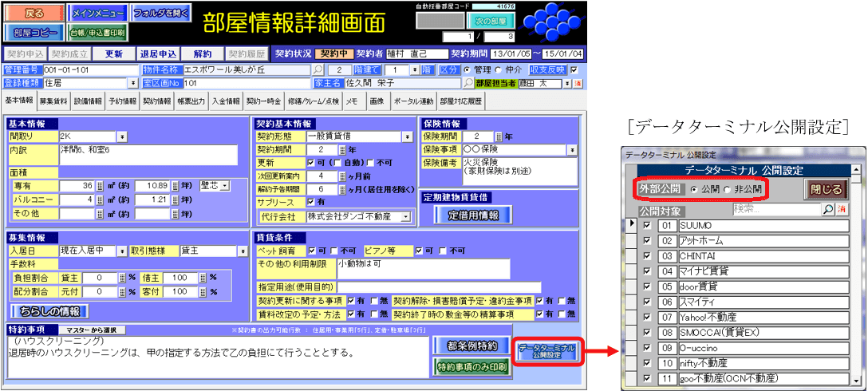Select the 非公開 radio button
The width and height of the screenshot is (868, 391).
[726, 189]
